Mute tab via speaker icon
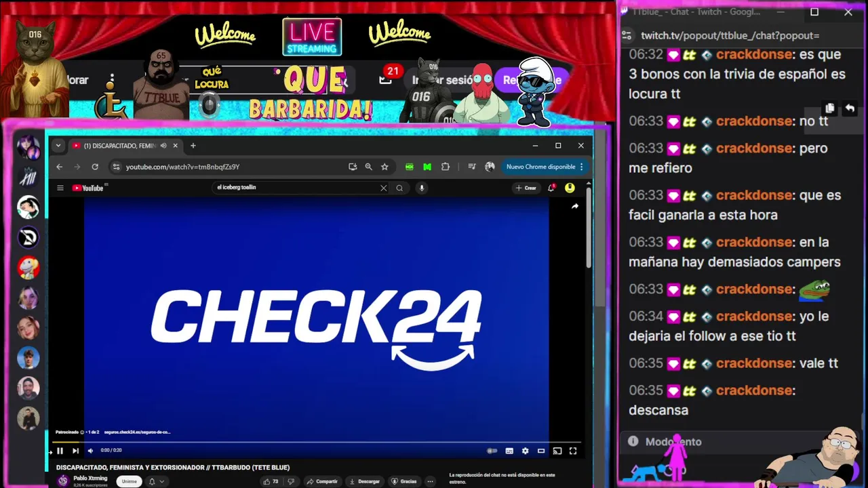868x488 pixels. tap(163, 146)
